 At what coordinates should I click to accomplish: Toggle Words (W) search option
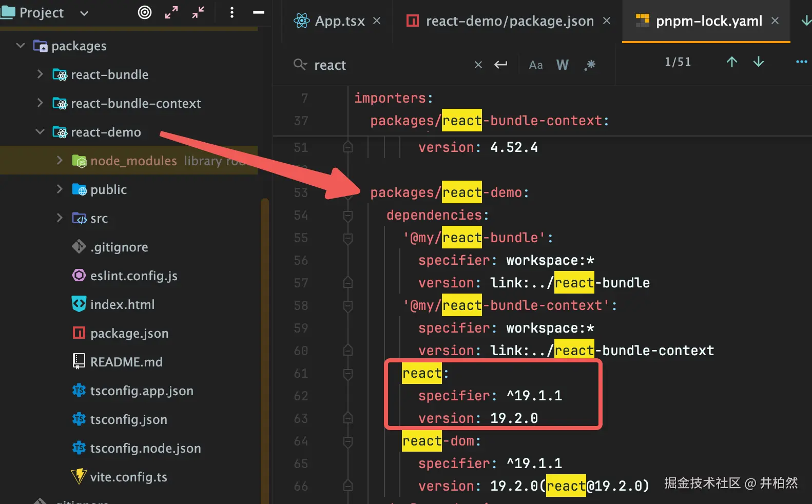click(562, 65)
